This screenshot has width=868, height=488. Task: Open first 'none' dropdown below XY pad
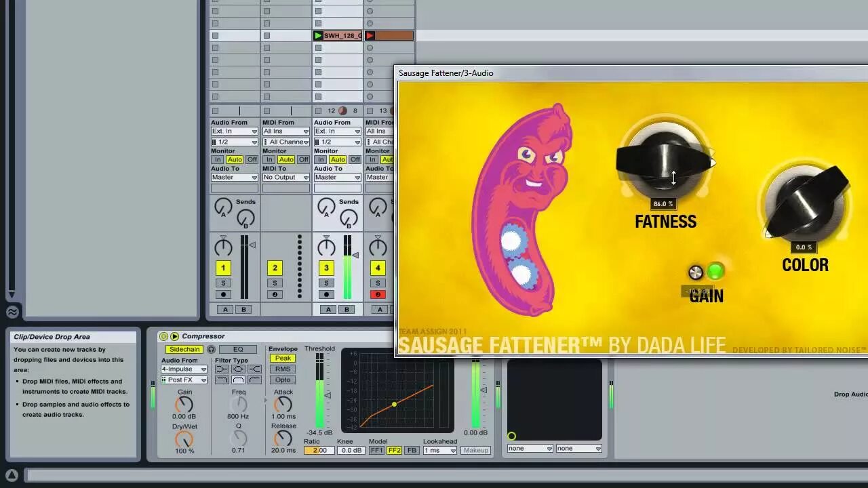click(530, 449)
